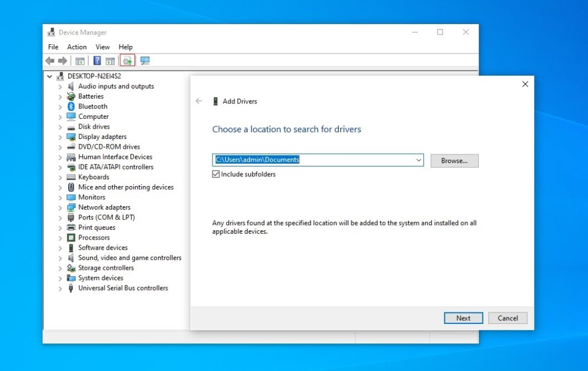Open the View menu
The height and width of the screenshot is (371, 588).
point(102,47)
